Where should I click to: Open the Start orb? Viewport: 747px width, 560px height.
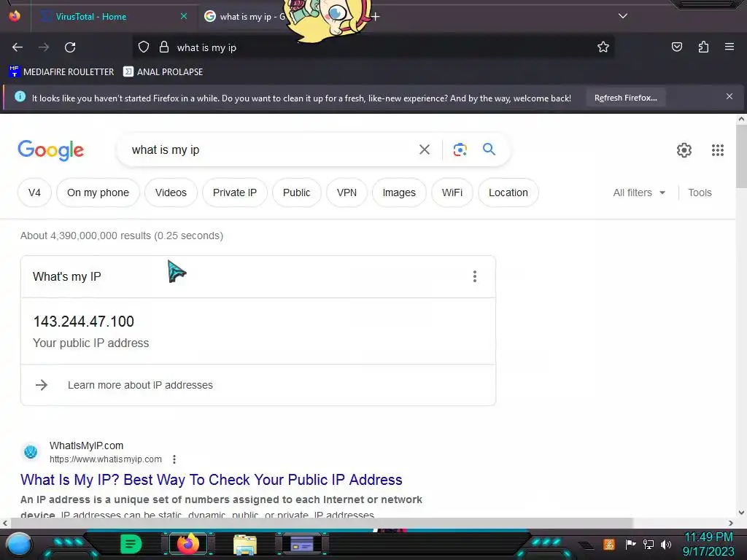[x=19, y=544]
